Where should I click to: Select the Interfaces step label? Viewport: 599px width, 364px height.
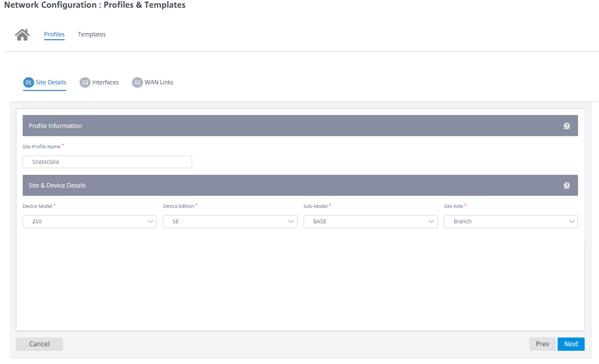(105, 82)
